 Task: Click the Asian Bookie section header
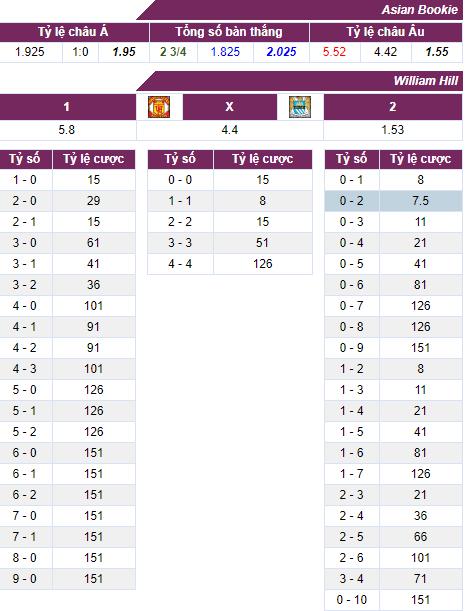419,10
